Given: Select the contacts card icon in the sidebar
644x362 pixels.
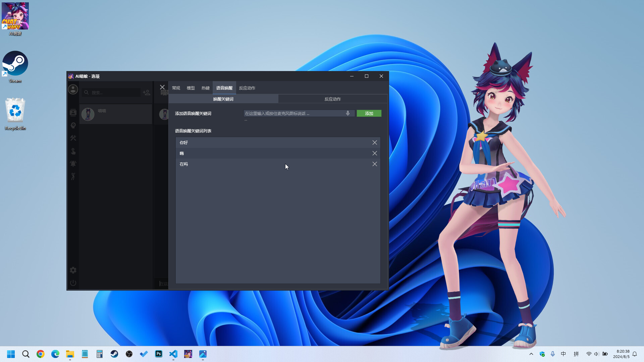Looking at the screenshot, I should coord(73,113).
